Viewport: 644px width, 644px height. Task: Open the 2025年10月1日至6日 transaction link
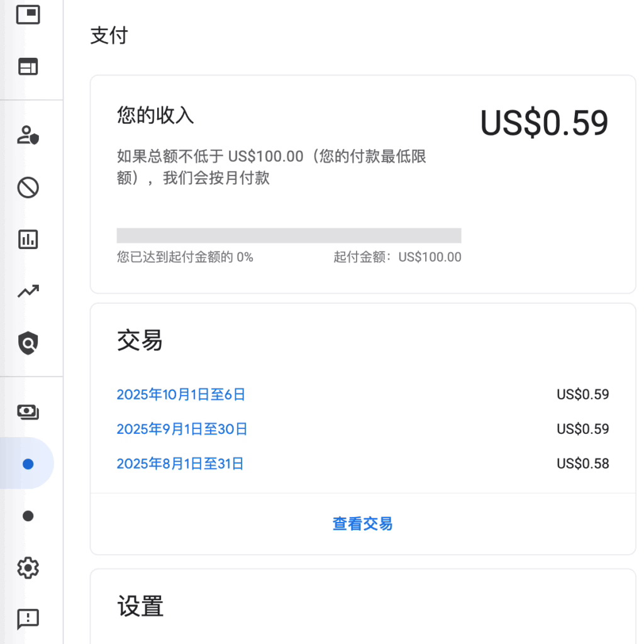coord(181,395)
